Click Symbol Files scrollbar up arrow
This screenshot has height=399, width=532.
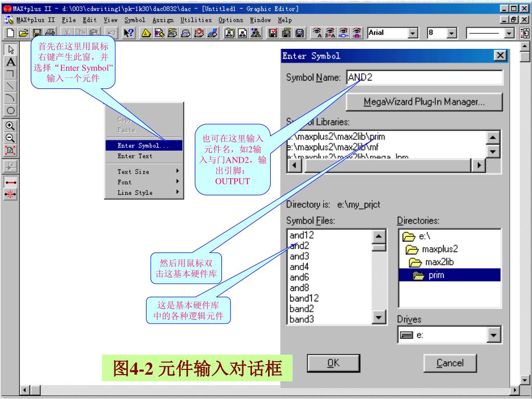[379, 236]
